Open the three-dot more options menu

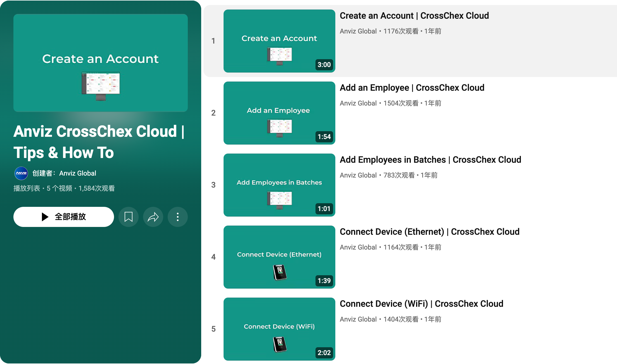(x=178, y=217)
